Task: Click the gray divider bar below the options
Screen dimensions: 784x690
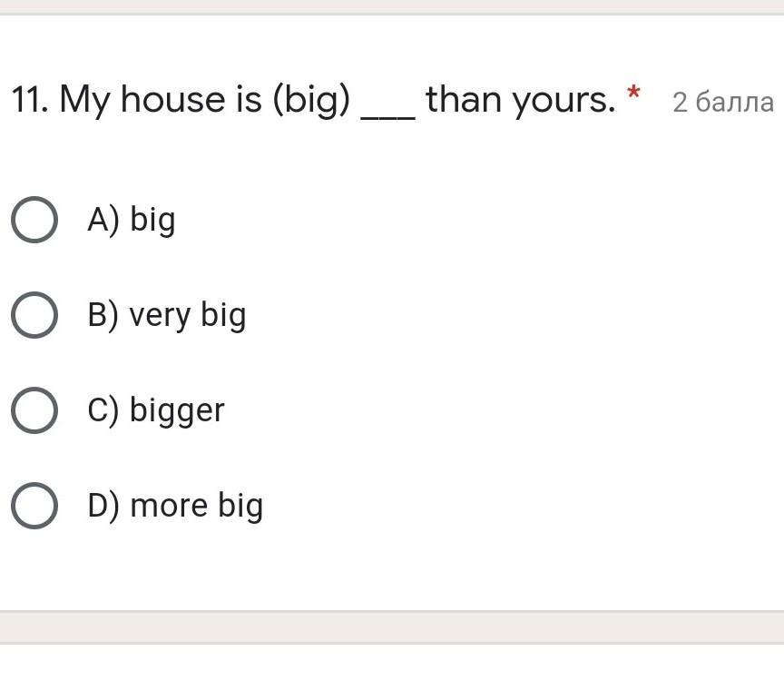Action: (x=392, y=627)
